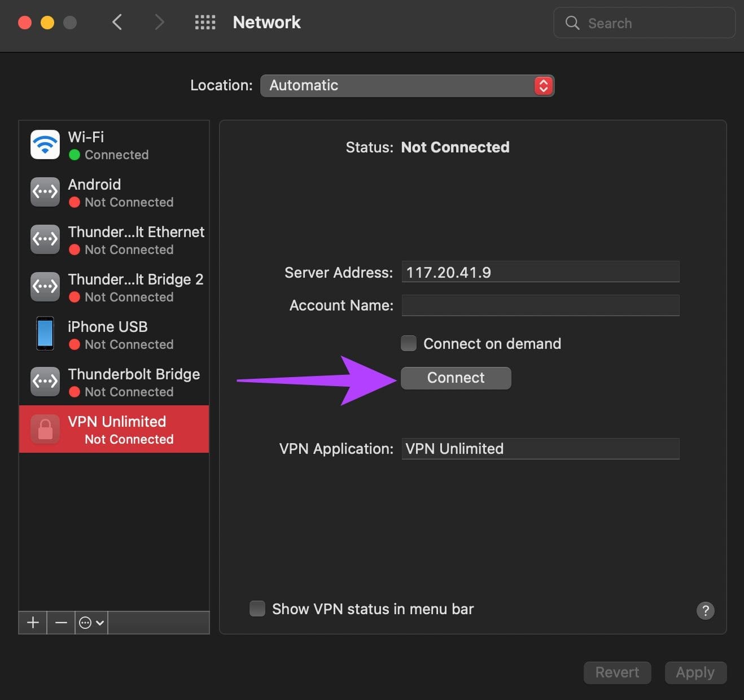This screenshot has width=744, height=700.
Task: Click the help question mark
Action: click(x=705, y=610)
